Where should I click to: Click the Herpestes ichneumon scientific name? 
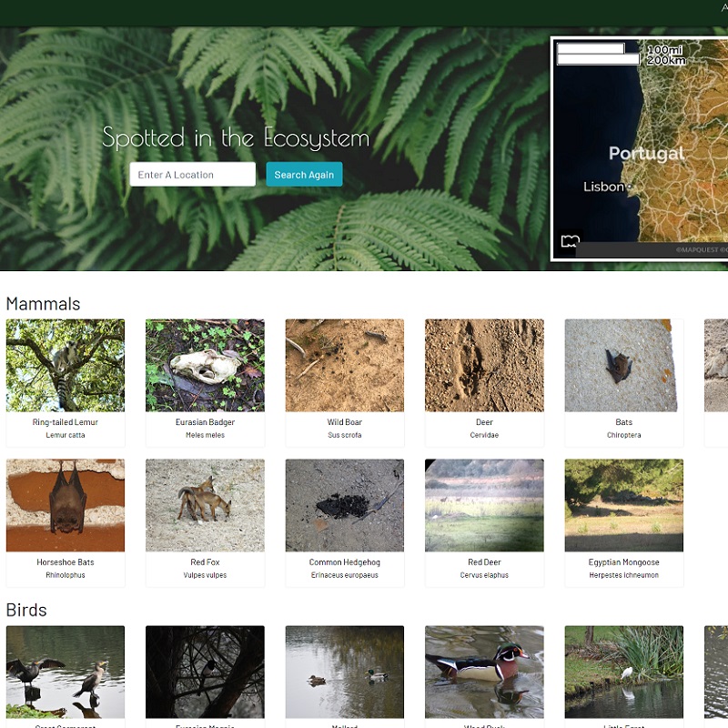click(624, 575)
